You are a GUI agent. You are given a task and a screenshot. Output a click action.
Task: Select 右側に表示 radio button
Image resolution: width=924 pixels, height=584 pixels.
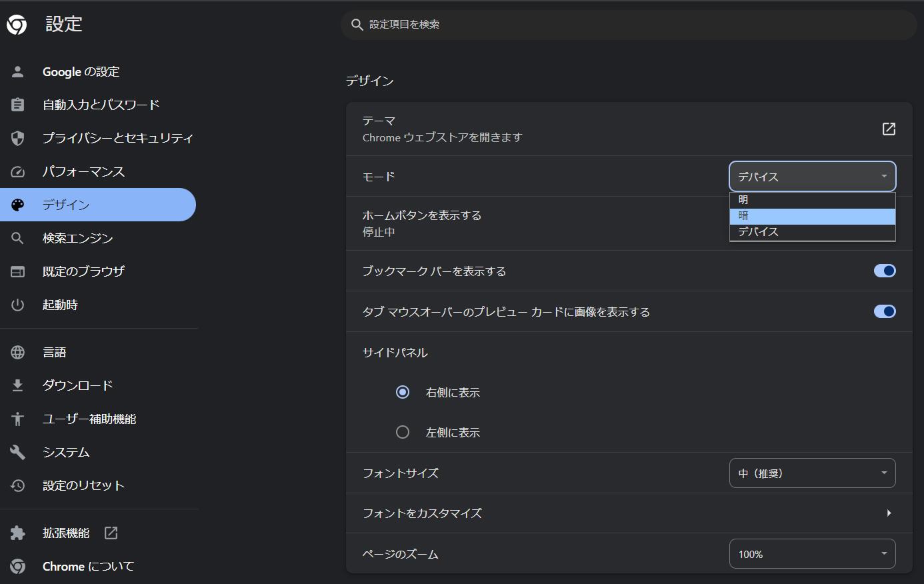[x=403, y=392]
